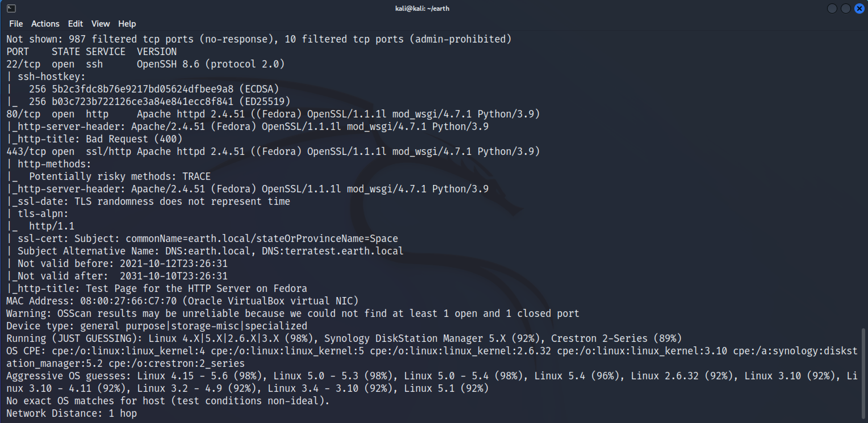Open the Edit menu
The height and width of the screenshot is (423, 868).
[75, 24]
